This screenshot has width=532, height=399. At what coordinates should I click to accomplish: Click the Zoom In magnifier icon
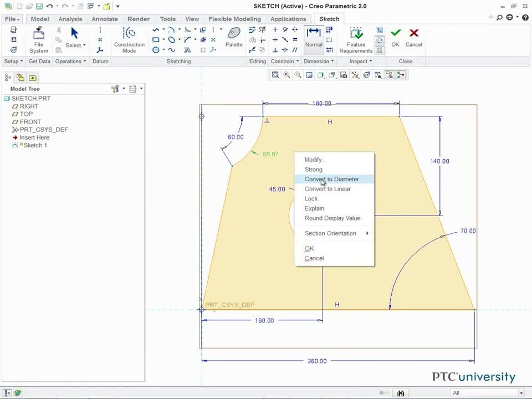pos(287,75)
